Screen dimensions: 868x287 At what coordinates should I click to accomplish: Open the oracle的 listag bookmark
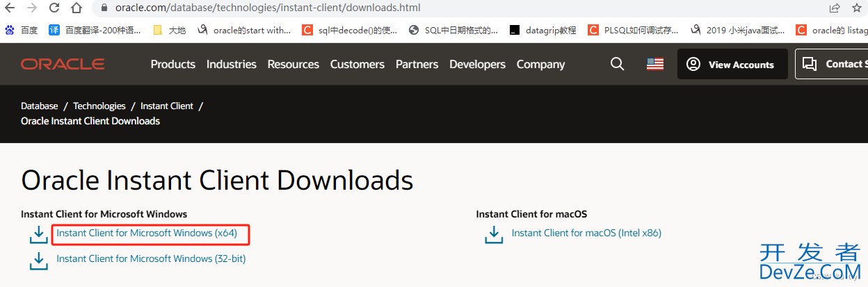click(x=832, y=30)
